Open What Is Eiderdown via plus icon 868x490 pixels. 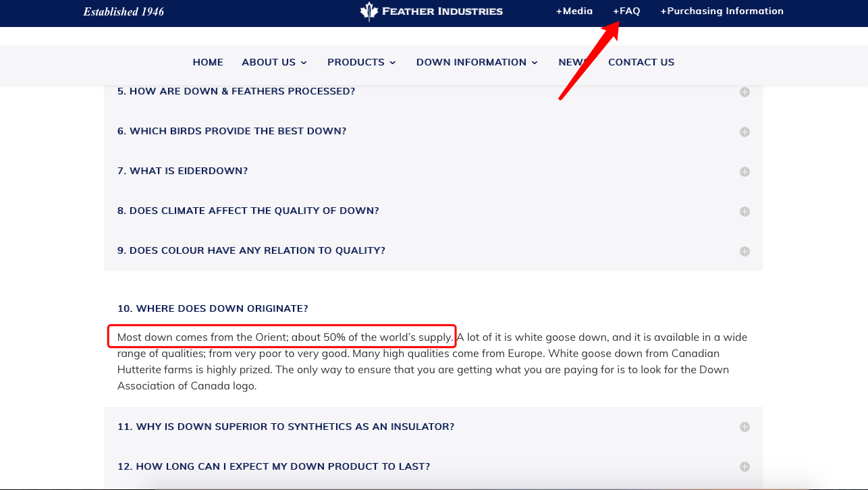[x=744, y=171]
